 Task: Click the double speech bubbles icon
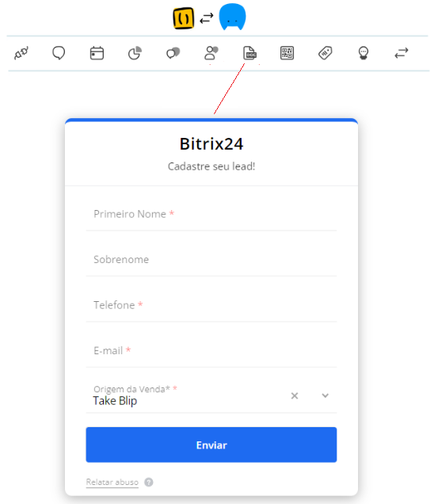coord(173,53)
